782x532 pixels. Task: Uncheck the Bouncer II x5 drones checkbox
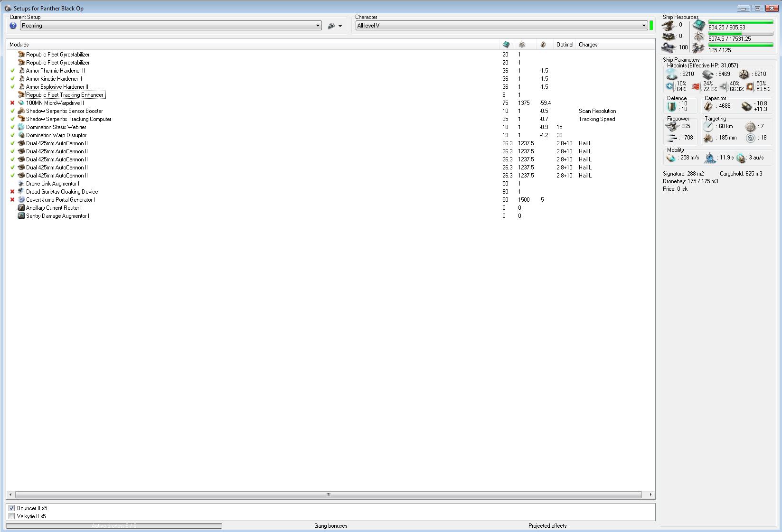(12, 508)
